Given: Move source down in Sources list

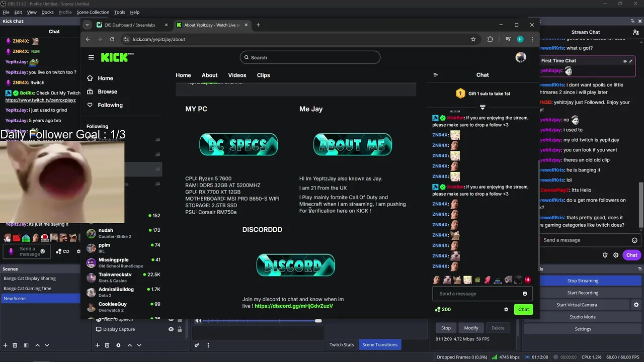Looking at the screenshot, I should click(139, 345).
